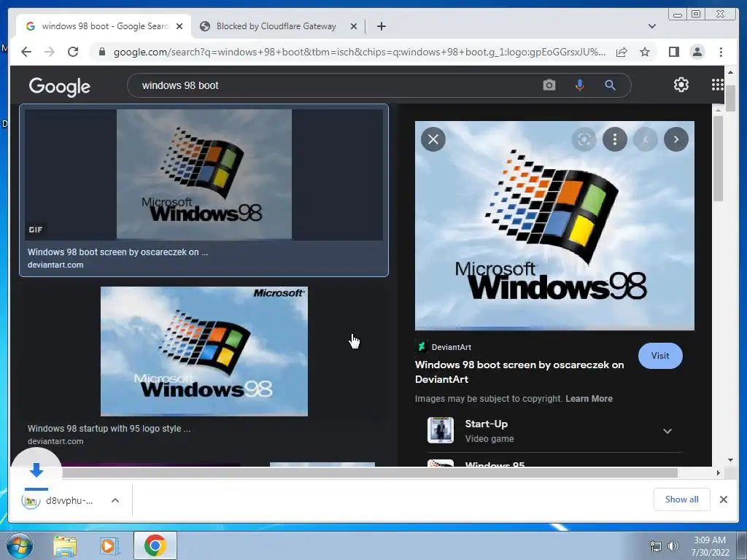Click the horizontal scrollbar

point(370,472)
